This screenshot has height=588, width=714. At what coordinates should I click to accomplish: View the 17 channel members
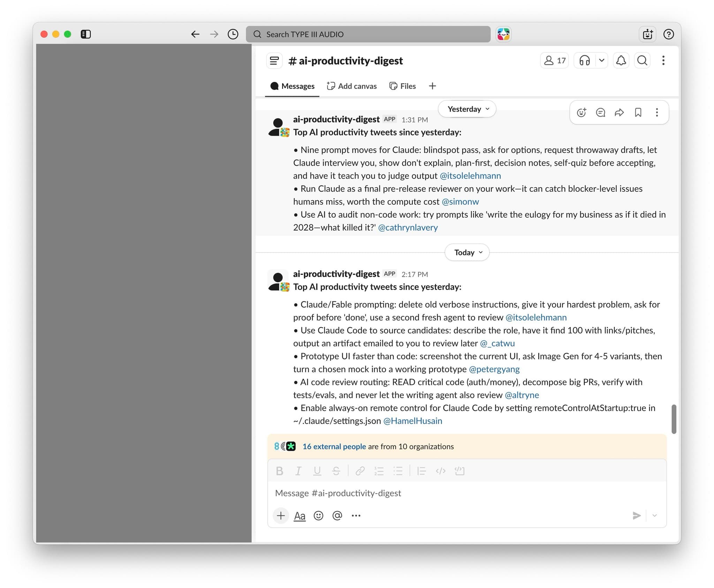pyautogui.click(x=555, y=61)
